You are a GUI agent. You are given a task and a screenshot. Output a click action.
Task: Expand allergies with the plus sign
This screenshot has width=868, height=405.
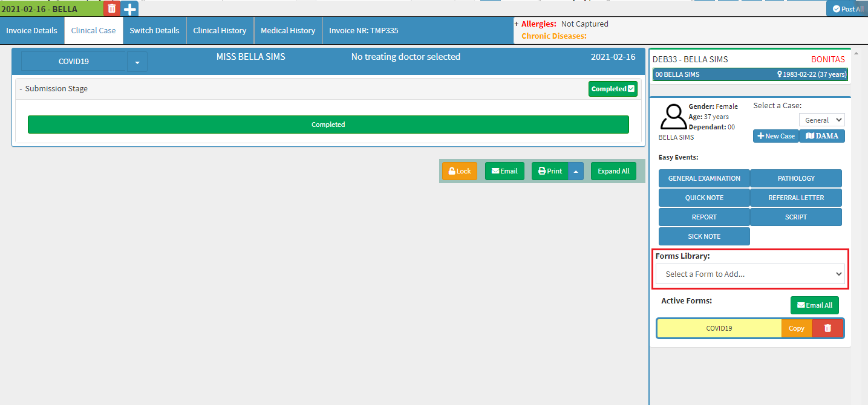[517, 24]
